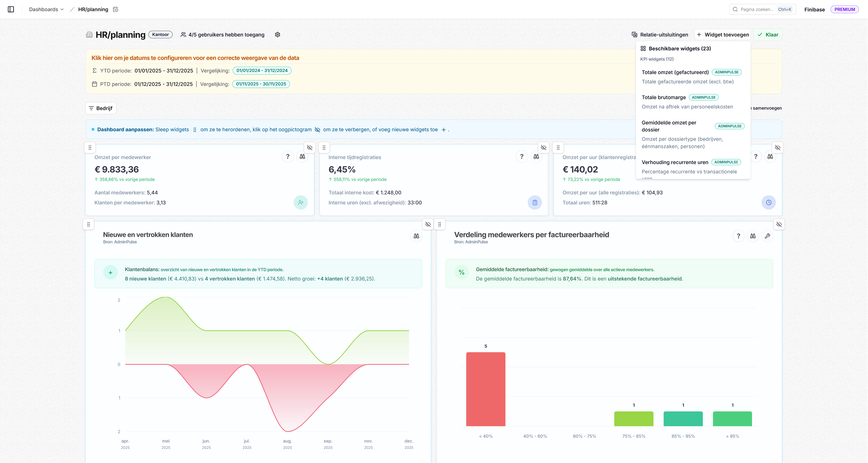This screenshot has height=463, width=868.
Task: Grab drag handle of Nieuwe en vertrokken klanten
Action: [89, 224]
